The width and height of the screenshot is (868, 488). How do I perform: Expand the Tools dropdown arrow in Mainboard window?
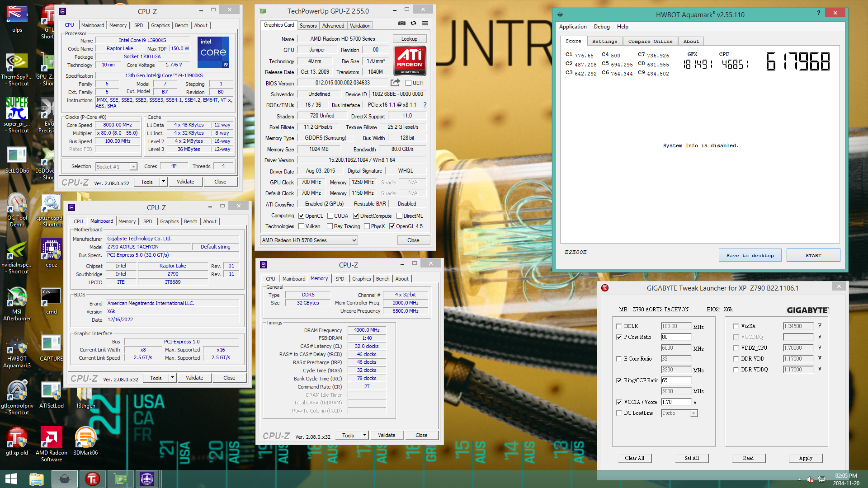click(x=172, y=378)
